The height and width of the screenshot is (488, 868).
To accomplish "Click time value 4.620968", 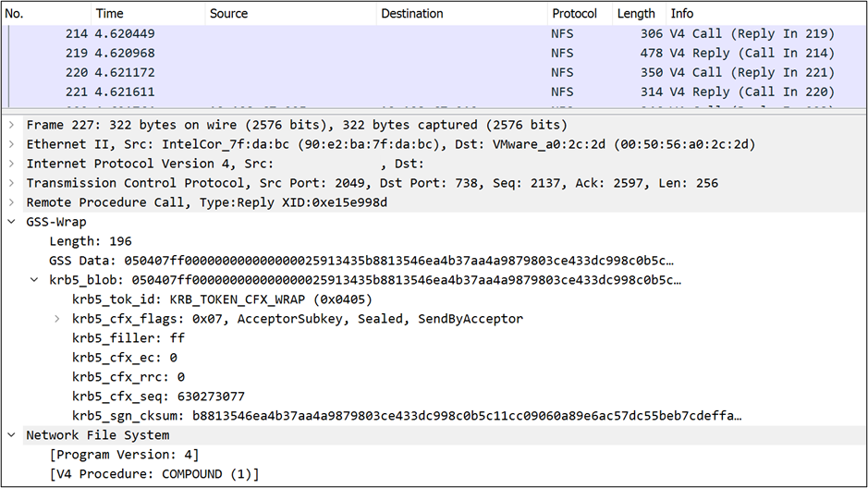I will tap(125, 53).
